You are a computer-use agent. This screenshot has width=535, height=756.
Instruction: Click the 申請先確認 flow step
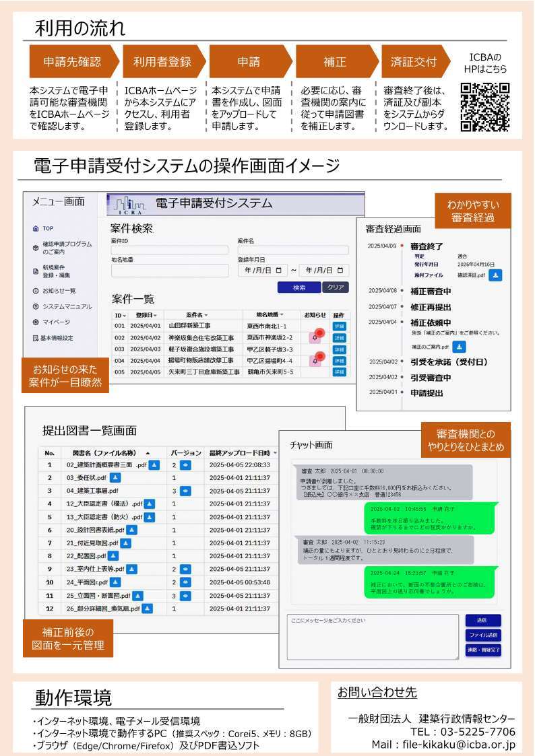pyautogui.click(x=74, y=62)
